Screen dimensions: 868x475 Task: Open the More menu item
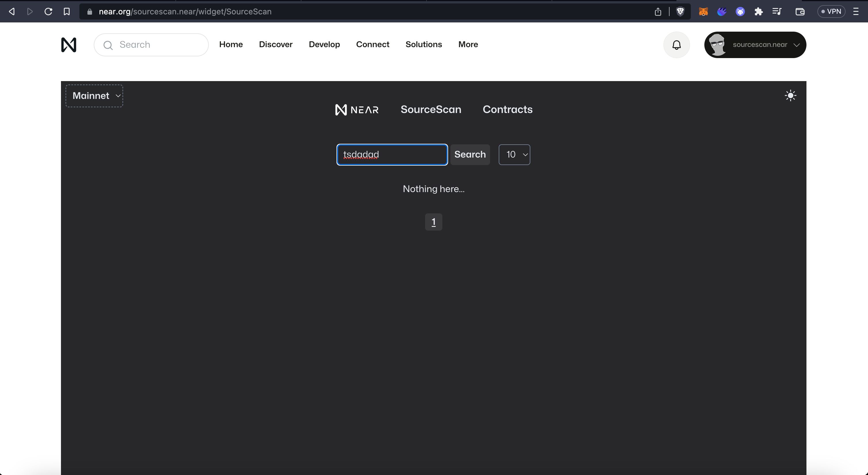point(467,45)
